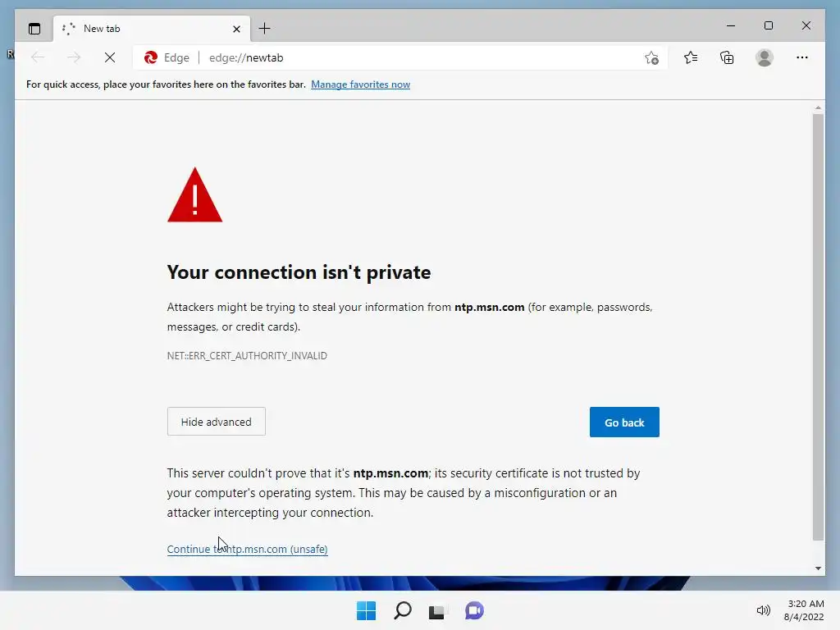
Task: Follow Continue to ntp.msn.com (unsafe) link
Action: tap(248, 549)
